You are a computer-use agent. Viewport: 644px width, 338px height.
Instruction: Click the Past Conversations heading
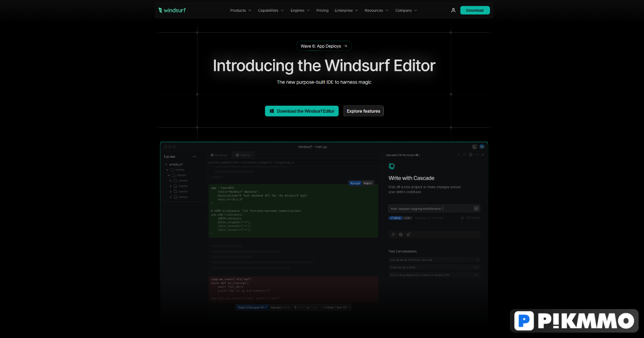(402, 251)
